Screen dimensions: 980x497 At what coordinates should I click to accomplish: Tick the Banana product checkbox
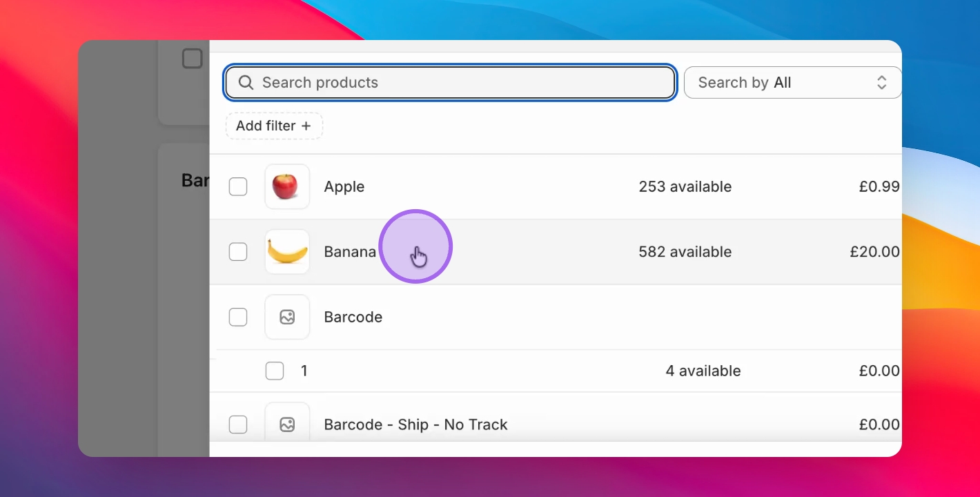click(x=238, y=252)
